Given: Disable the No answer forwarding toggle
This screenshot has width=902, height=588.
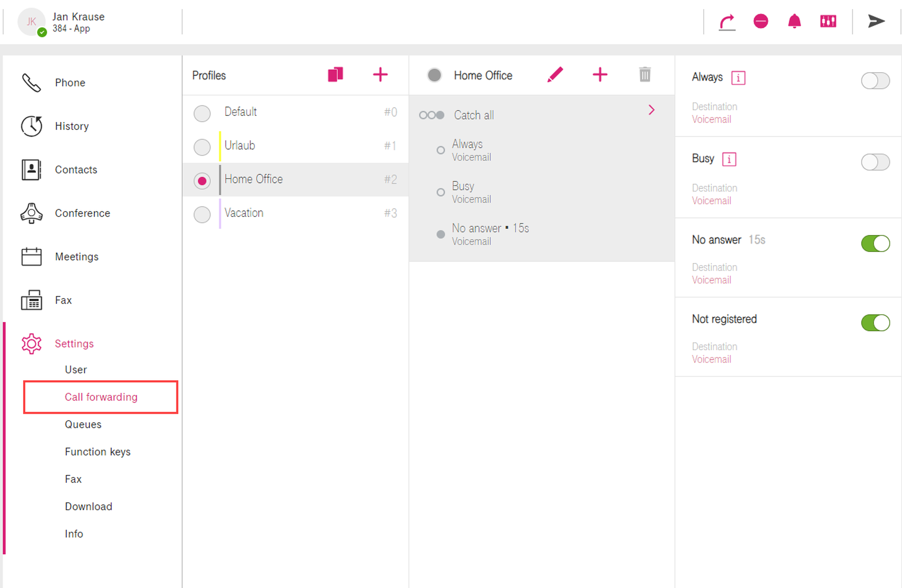Looking at the screenshot, I should [875, 243].
